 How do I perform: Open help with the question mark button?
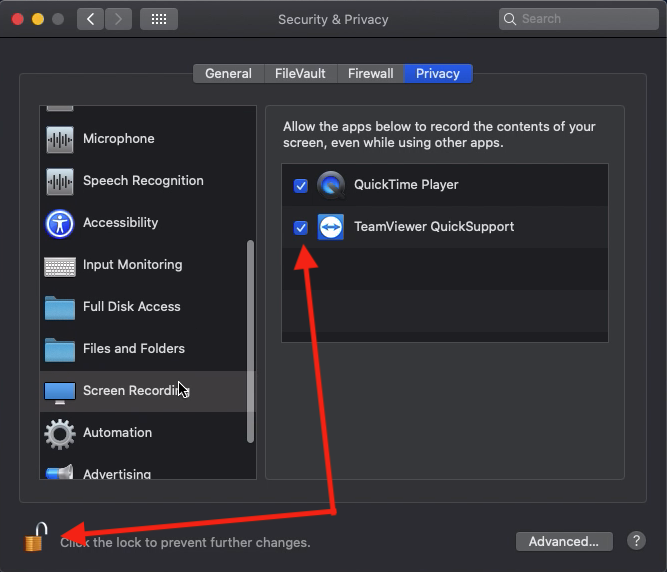click(x=636, y=541)
